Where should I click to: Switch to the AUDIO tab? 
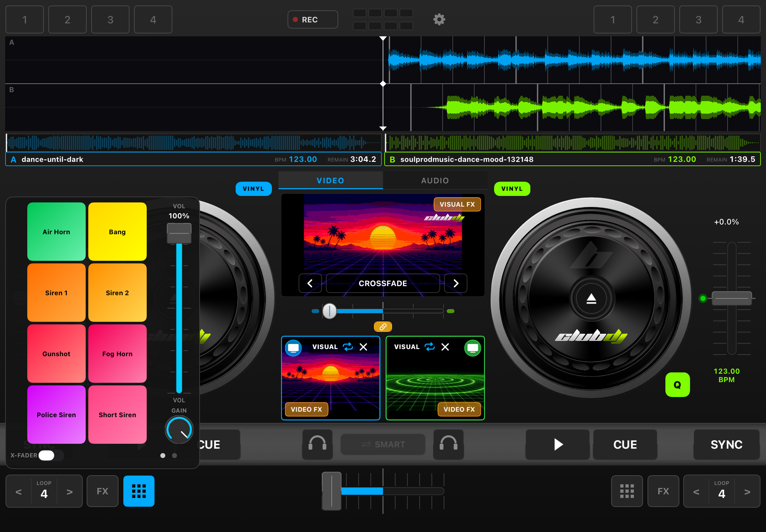click(x=435, y=180)
